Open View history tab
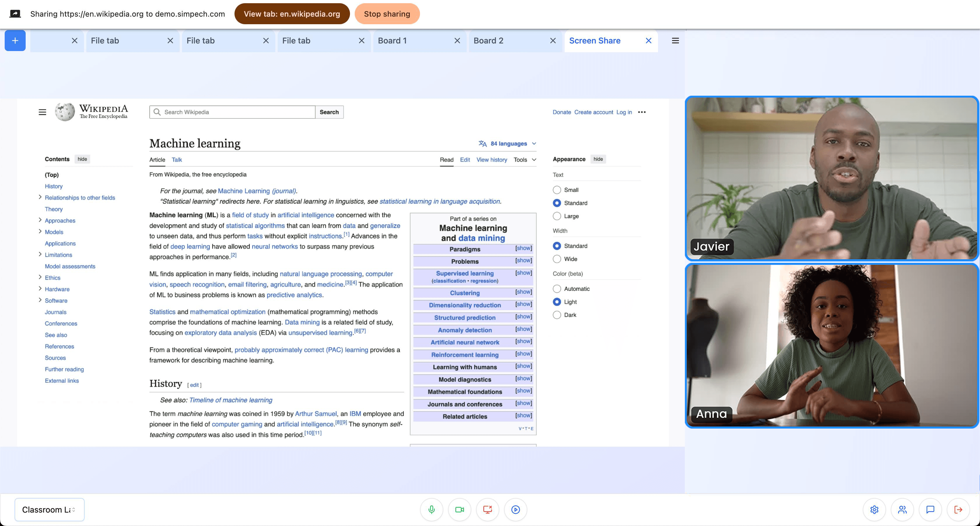 [491, 160]
